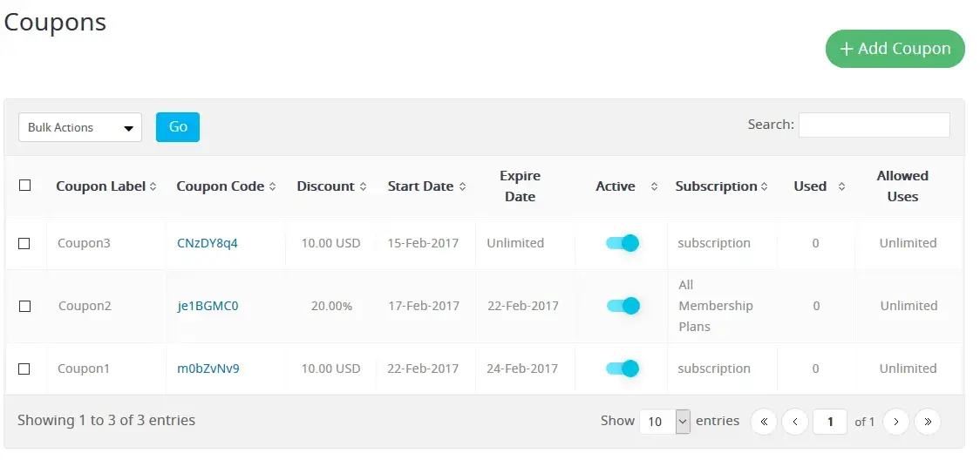Tick the select-all checkbox in header
The height and width of the screenshot is (460, 980).
tap(25, 186)
